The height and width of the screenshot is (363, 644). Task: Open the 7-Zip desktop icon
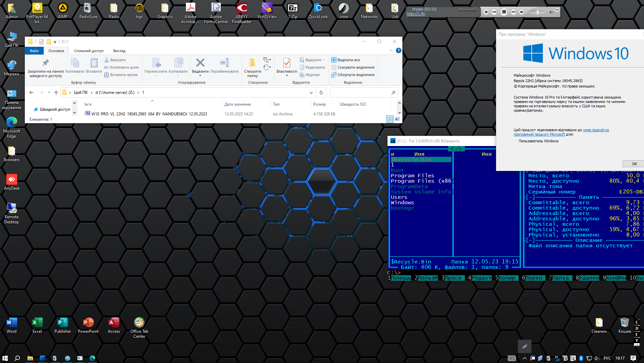tap(292, 8)
